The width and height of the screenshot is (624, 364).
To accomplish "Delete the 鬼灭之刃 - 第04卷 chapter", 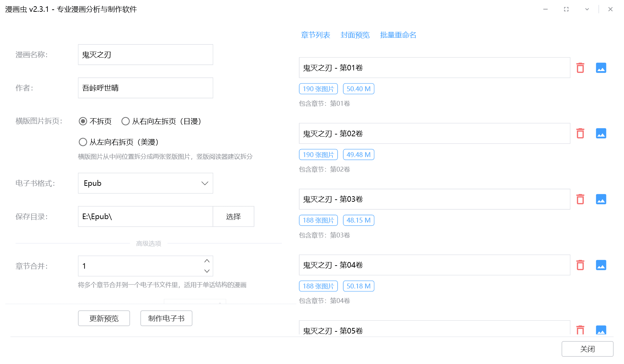I will 580,265.
